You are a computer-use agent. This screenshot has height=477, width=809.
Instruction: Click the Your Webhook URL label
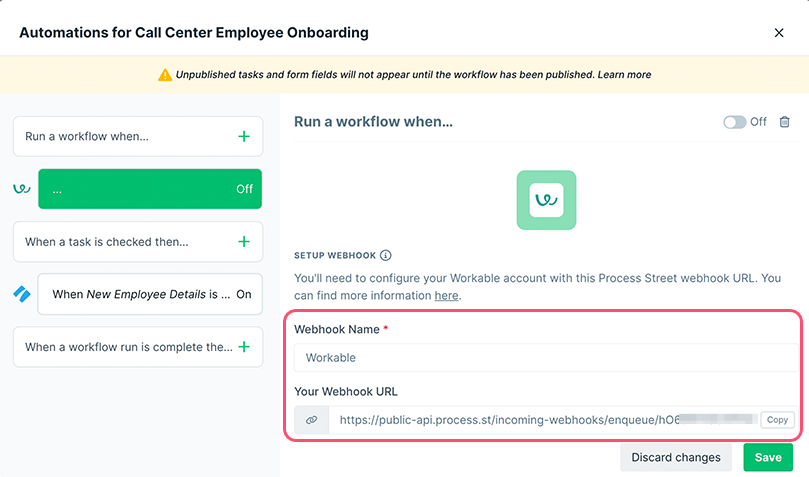point(346,391)
